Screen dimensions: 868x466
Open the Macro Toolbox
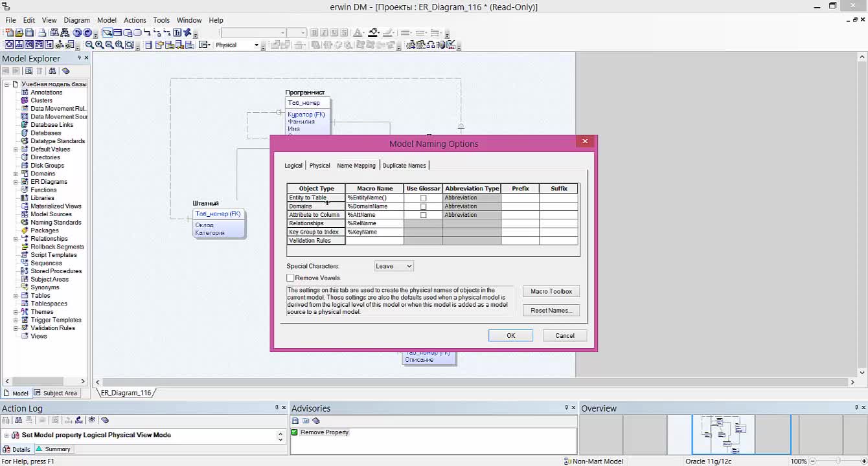point(551,291)
